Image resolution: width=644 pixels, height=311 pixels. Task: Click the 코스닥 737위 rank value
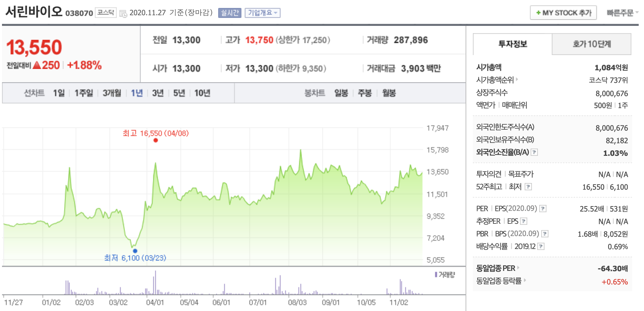[609, 80]
